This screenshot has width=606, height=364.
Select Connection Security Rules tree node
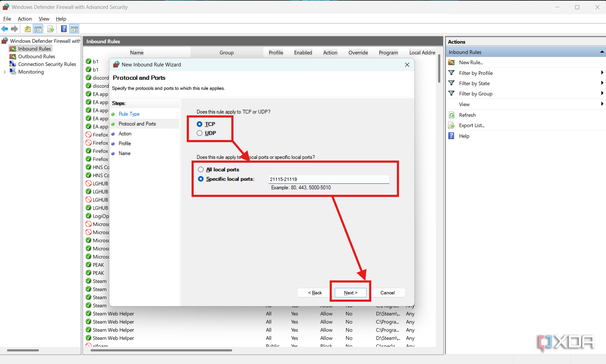coord(47,64)
